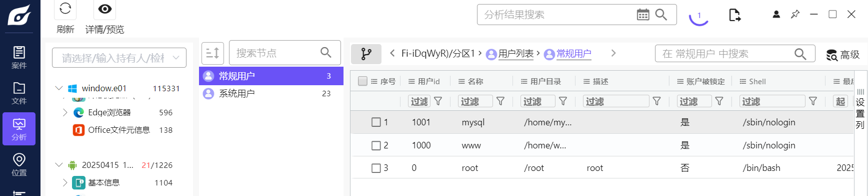Select the /sbin/nologin cell for mysql
The image size is (868, 196).
768,122
